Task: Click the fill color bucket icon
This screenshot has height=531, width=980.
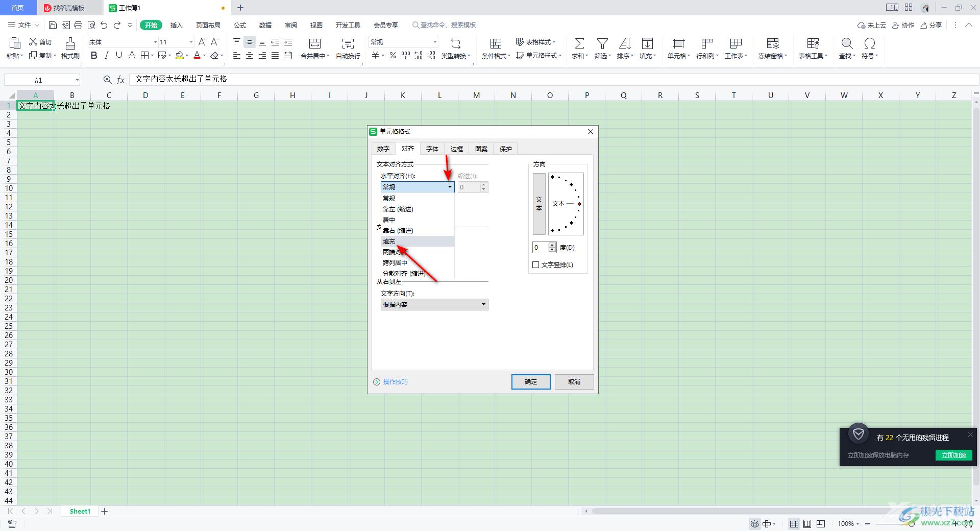Action: pos(180,55)
